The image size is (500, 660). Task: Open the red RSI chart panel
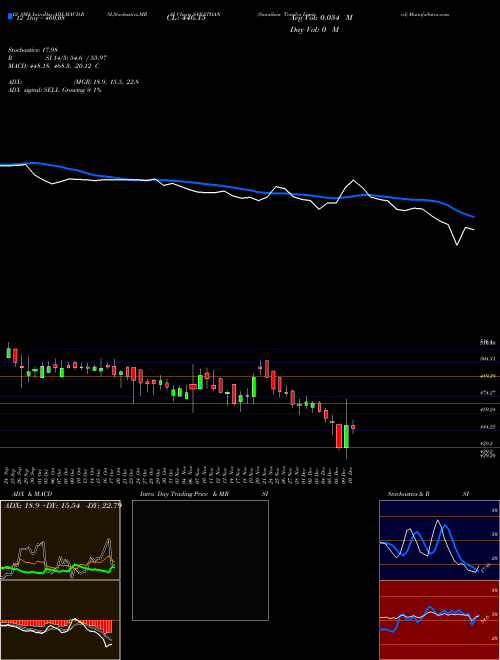click(439, 620)
